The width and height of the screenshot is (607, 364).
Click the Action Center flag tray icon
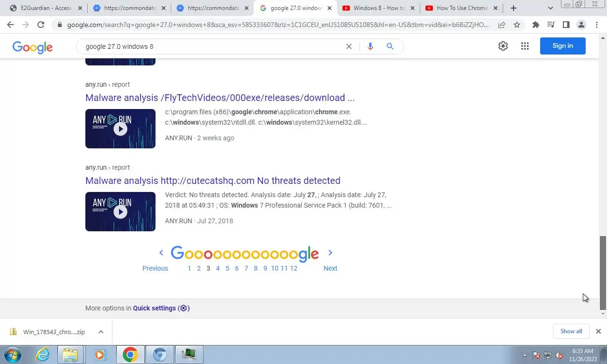coord(536,355)
